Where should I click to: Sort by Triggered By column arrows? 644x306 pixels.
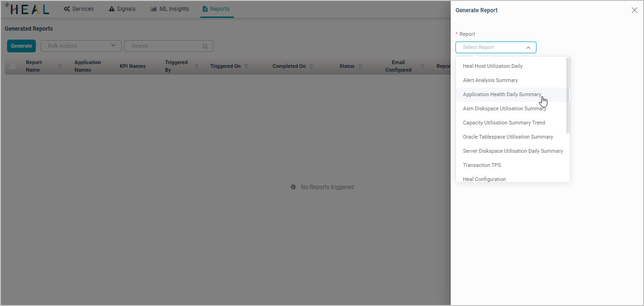point(197,66)
